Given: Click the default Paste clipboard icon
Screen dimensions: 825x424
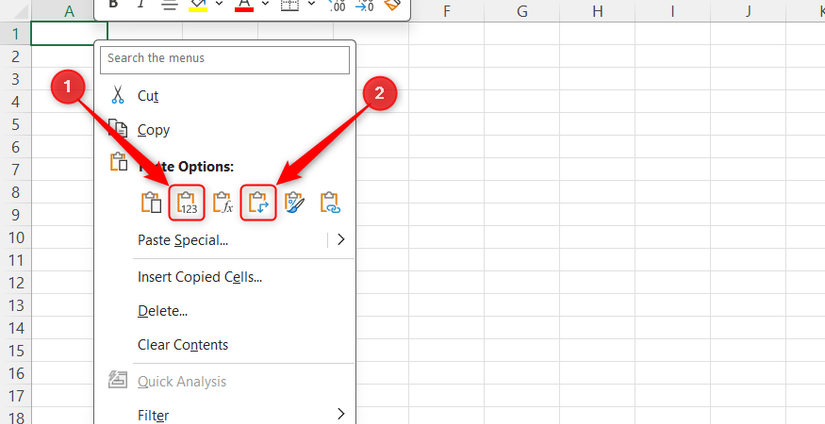Looking at the screenshot, I should click(151, 203).
